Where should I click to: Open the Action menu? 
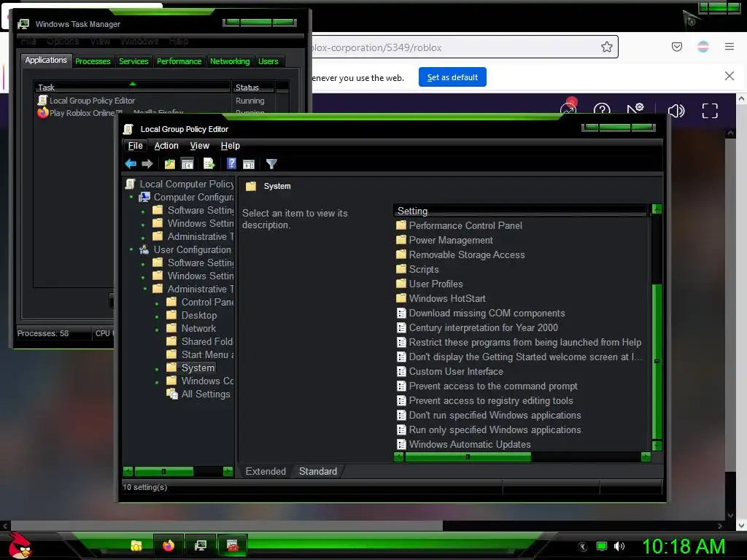pyautogui.click(x=166, y=146)
